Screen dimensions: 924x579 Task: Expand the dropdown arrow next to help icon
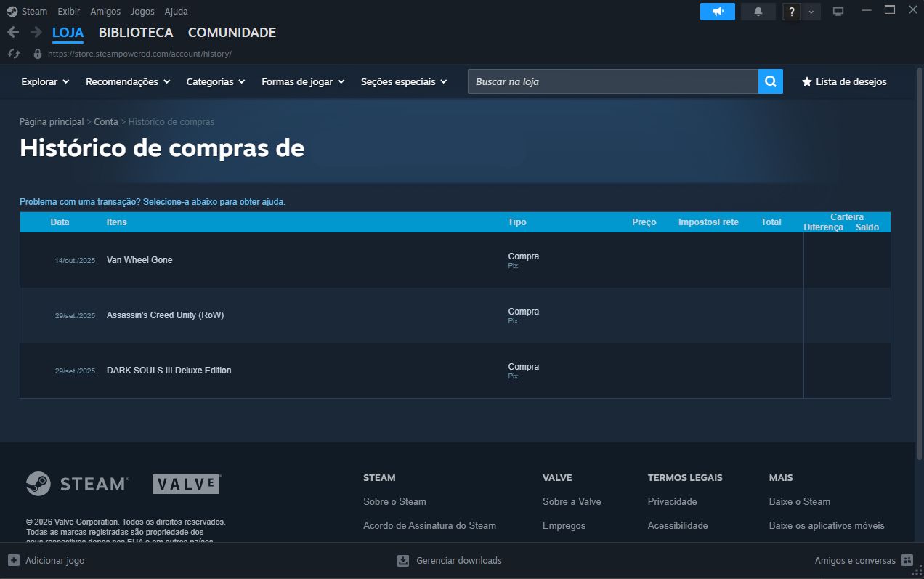811,12
